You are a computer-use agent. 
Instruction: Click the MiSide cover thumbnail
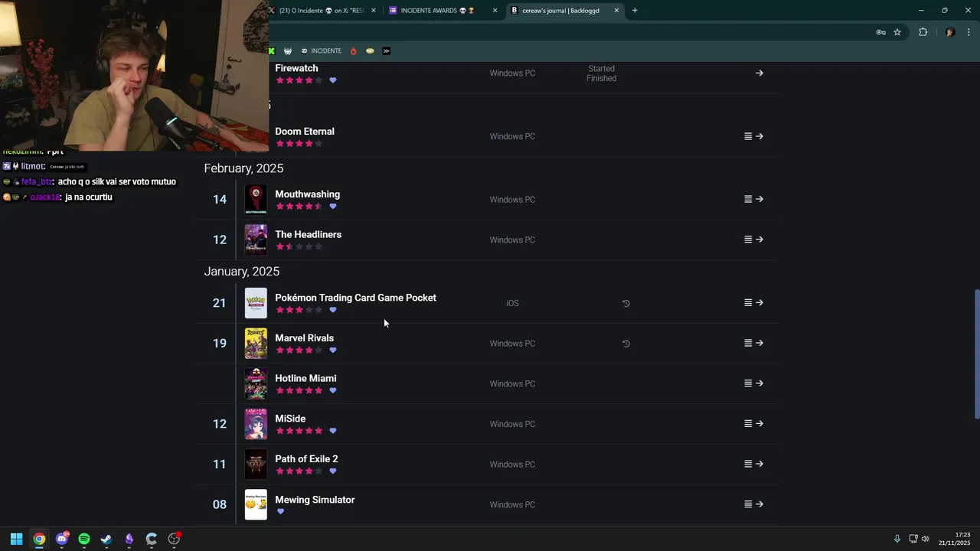coord(256,424)
